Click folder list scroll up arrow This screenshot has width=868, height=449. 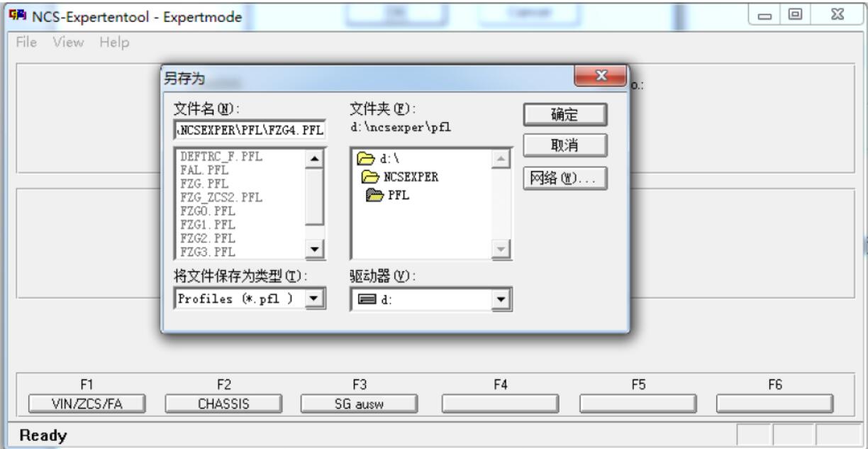[501, 160]
